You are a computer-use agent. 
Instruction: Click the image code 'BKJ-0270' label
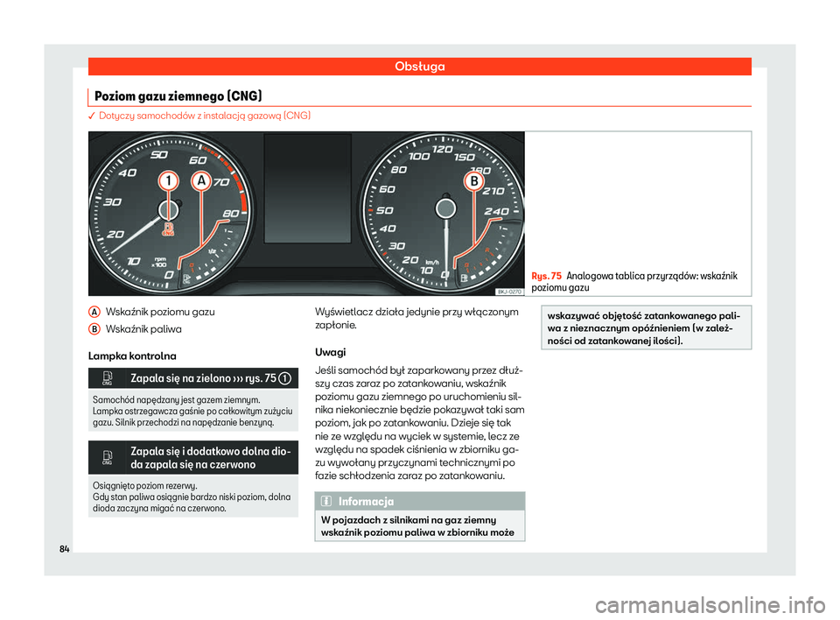tap(509, 292)
